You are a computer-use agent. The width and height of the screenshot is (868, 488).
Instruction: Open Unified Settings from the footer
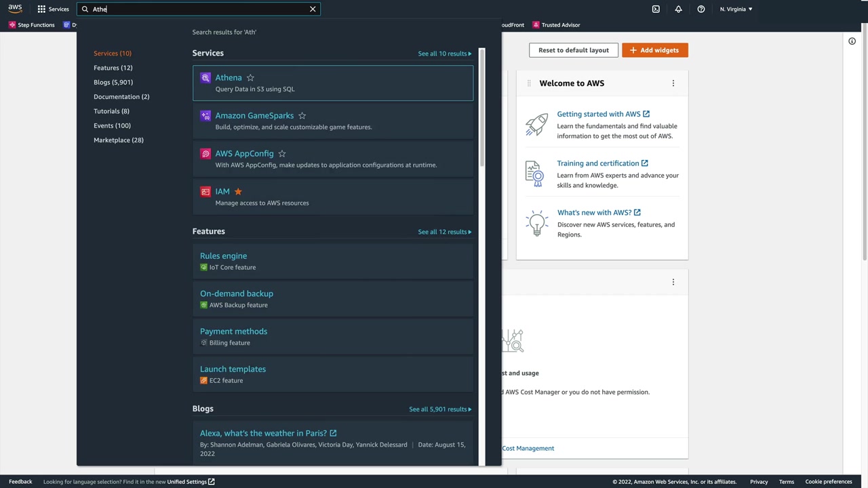point(187,482)
